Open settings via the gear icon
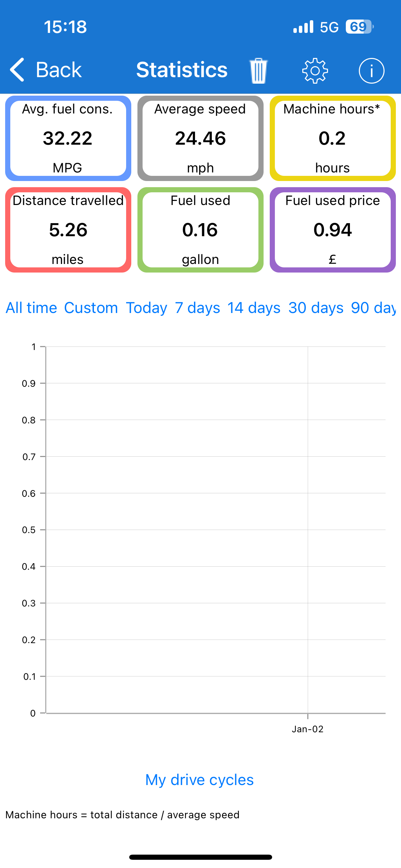Viewport: 401px width, 868px height. pyautogui.click(x=315, y=71)
